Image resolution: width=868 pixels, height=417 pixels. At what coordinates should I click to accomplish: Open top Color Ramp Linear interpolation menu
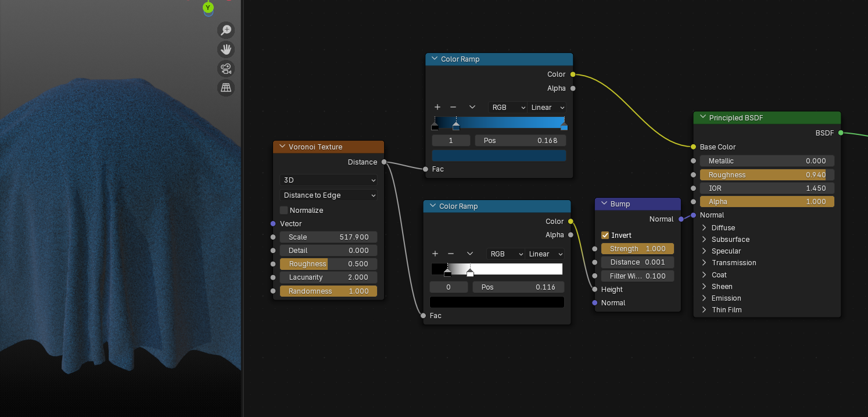click(x=547, y=108)
